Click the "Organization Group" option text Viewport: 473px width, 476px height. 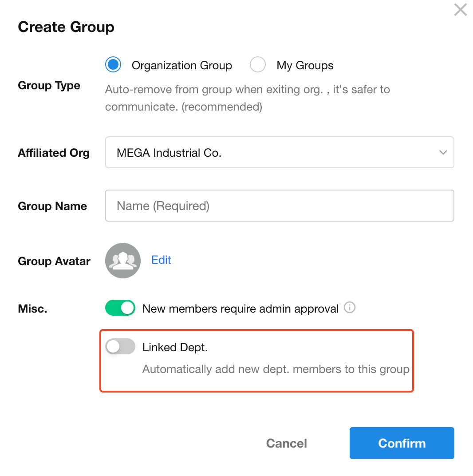pyautogui.click(x=181, y=66)
